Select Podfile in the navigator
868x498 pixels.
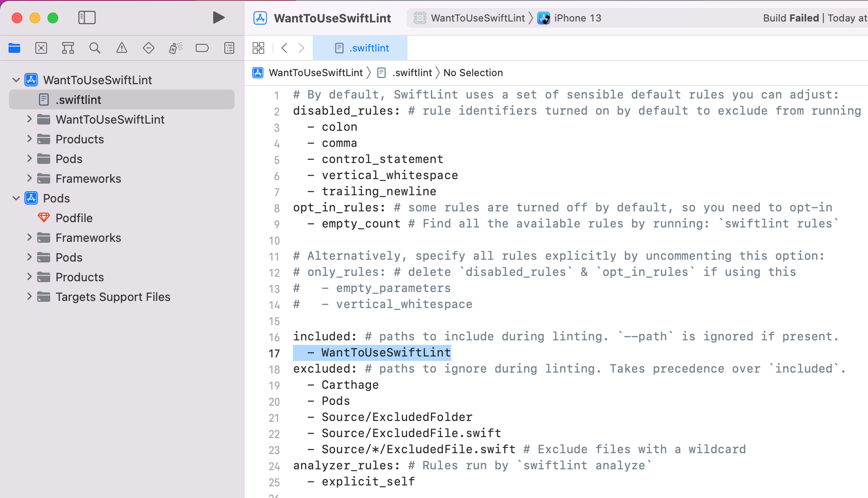(74, 218)
